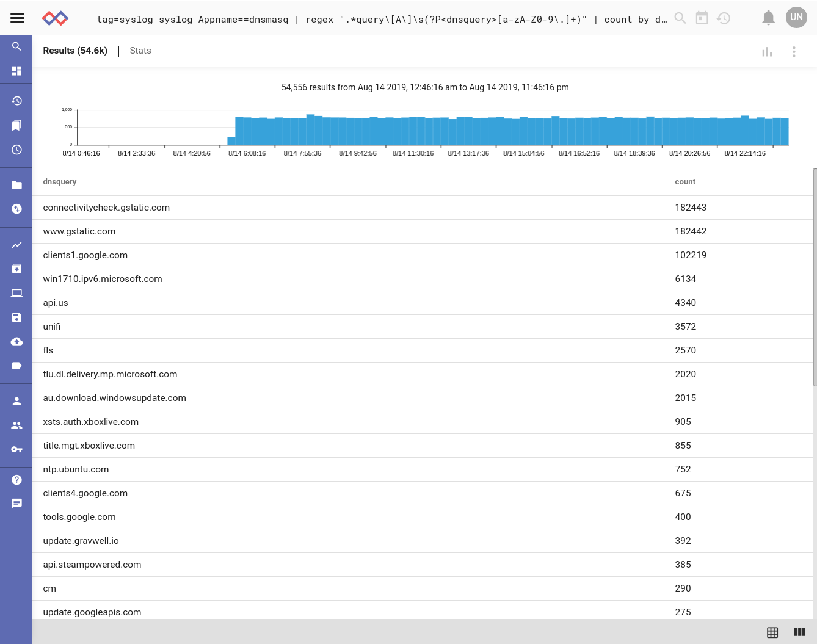This screenshot has width=817, height=644.
Task: Select the ntp.ubuntu.com row
Action: (x=423, y=469)
